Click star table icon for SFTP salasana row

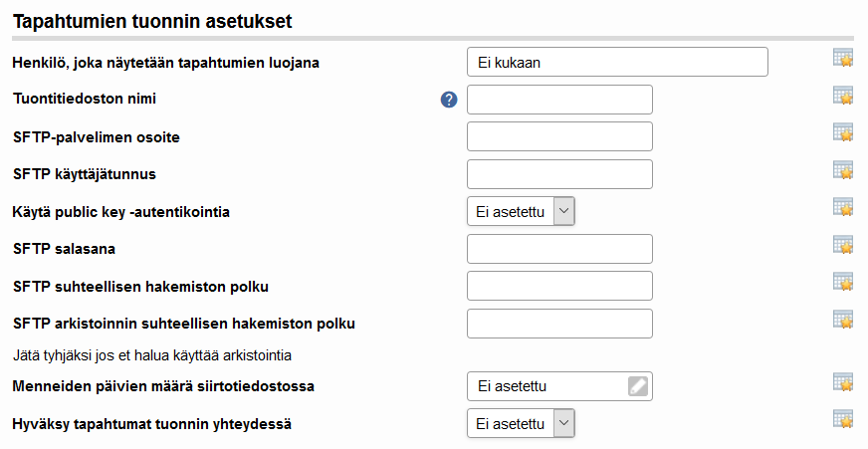click(843, 245)
